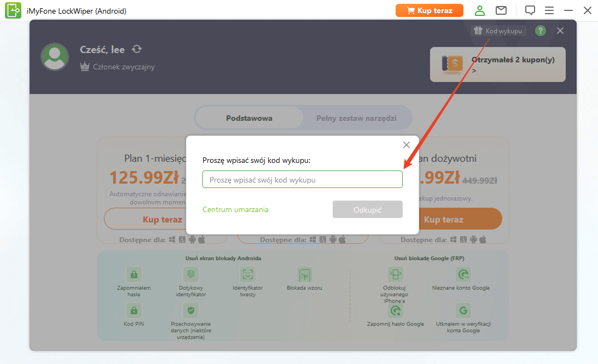
Task: Click the Zapomniałem hasła lock icon
Action: click(x=134, y=274)
